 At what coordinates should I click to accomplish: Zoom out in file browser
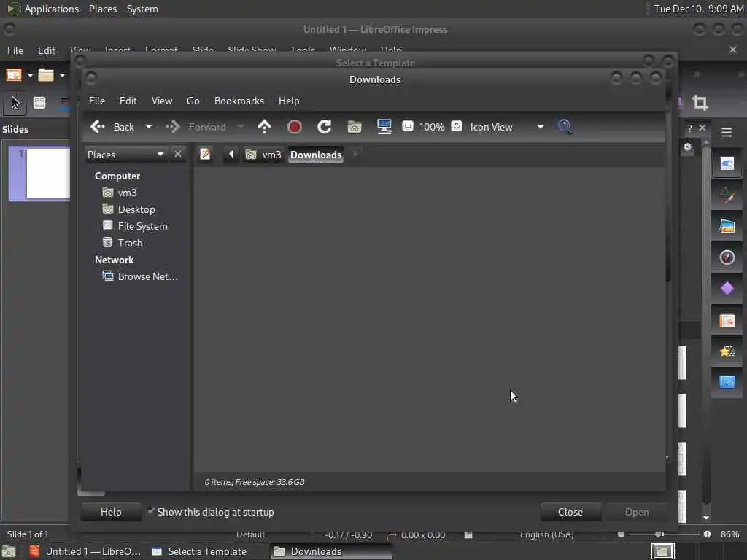coord(407,126)
